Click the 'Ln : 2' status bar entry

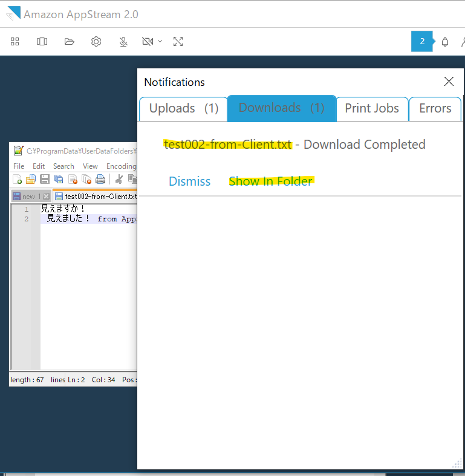pyautogui.click(x=76, y=380)
